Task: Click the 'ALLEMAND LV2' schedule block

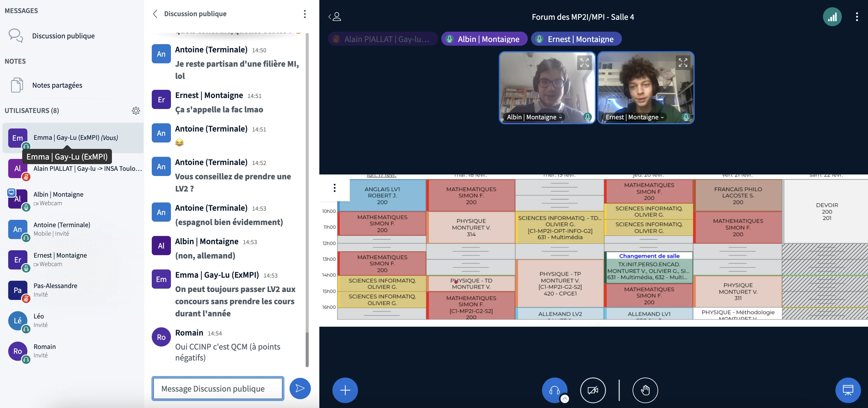Action: click(x=560, y=314)
